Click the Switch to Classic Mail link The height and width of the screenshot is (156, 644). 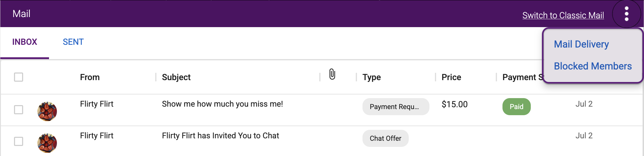563,15
